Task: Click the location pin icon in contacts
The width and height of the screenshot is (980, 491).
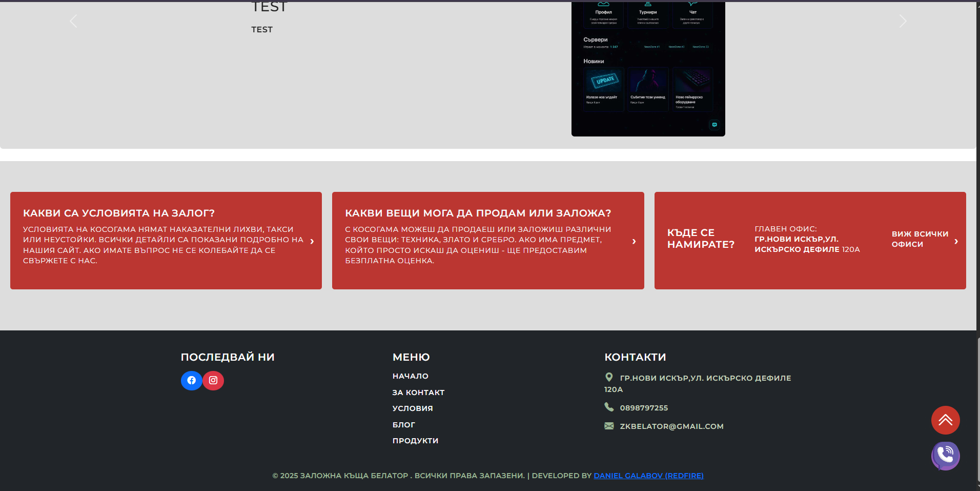Action: coord(609,377)
